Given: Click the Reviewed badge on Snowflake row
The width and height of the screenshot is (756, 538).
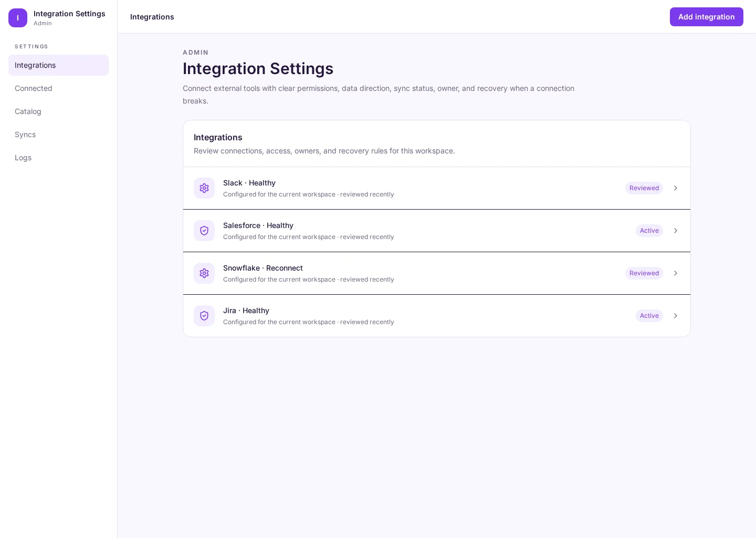Looking at the screenshot, I should [644, 273].
